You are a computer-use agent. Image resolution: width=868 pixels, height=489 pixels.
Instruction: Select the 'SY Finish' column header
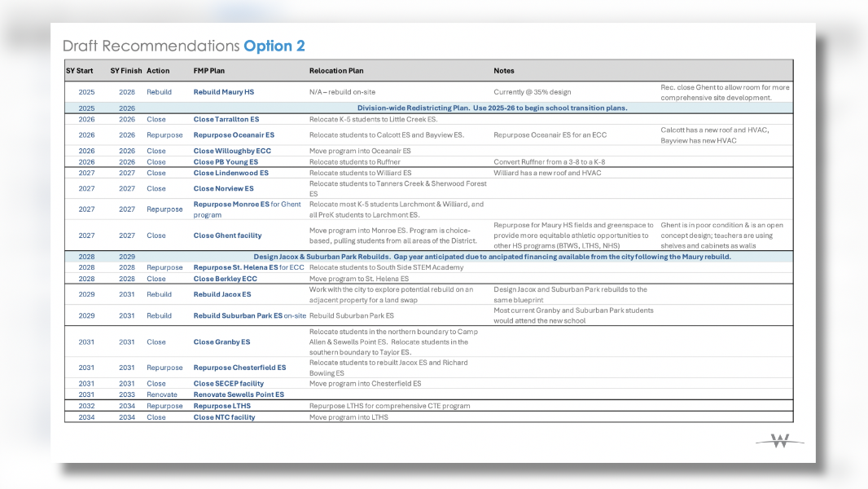[x=126, y=71]
